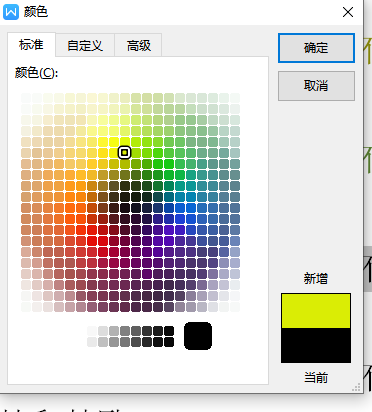The width and height of the screenshot is (372, 412).
Task: Confirm the color with 确定 button
Action: (x=316, y=48)
